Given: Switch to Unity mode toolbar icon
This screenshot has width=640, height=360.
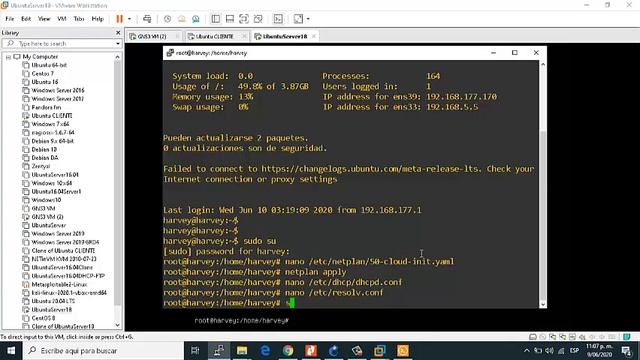Looking at the screenshot, I should coord(258,19).
